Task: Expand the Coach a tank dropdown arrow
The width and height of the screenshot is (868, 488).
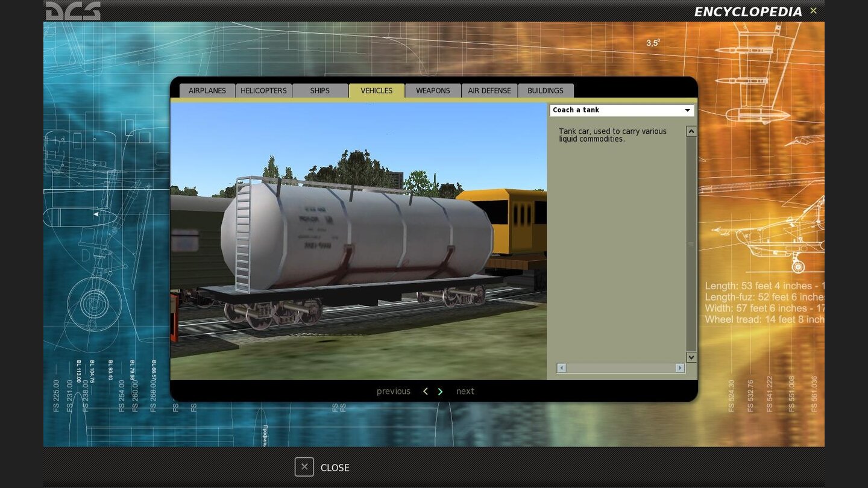Action: pyautogui.click(x=687, y=110)
